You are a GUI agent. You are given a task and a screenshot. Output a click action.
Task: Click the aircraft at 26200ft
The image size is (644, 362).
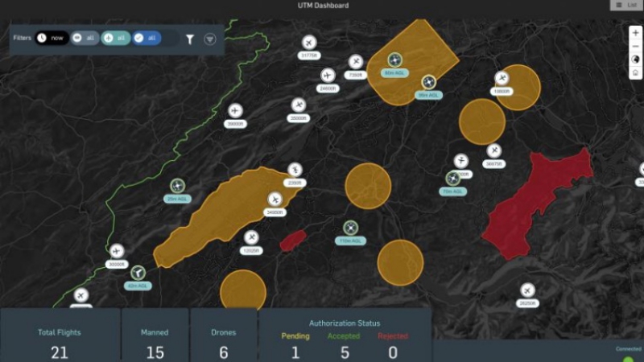(527, 290)
